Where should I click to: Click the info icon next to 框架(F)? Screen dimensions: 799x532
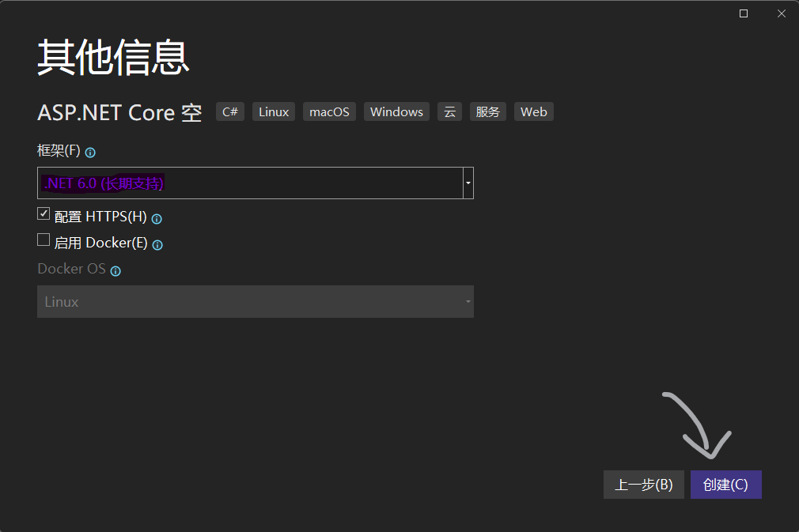click(90, 153)
